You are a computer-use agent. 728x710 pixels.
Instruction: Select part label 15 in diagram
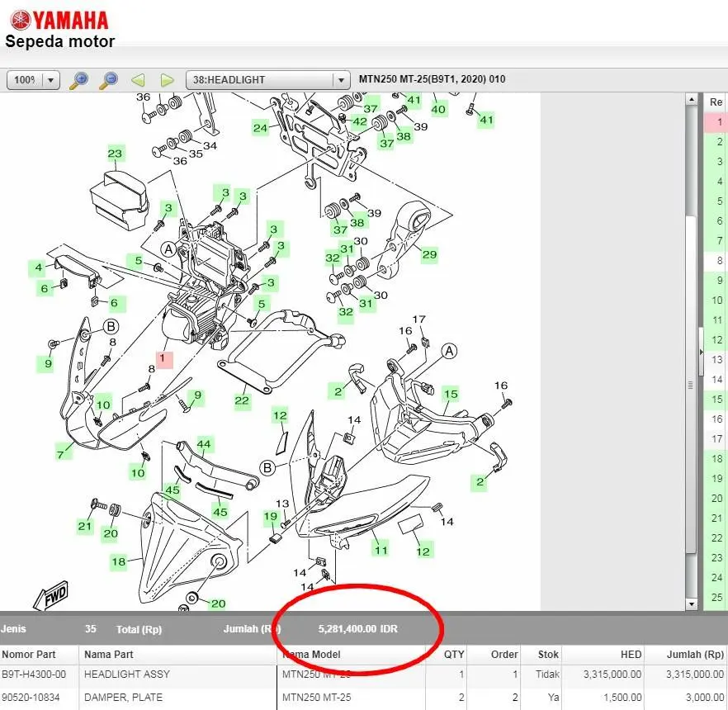(451, 395)
